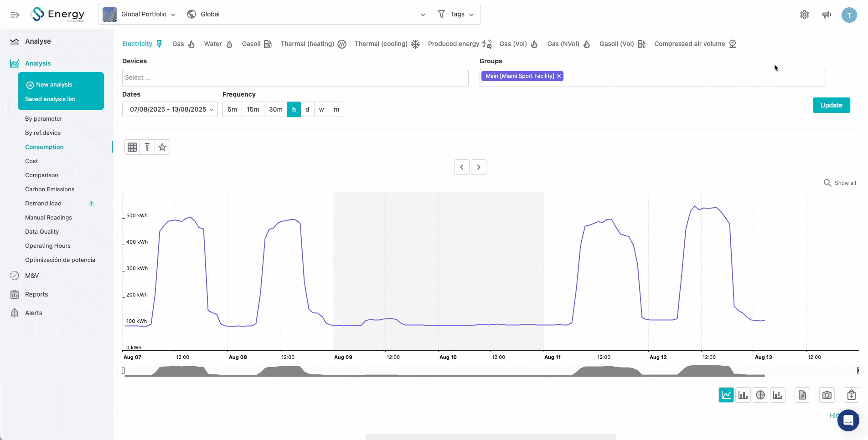Open the settings gear icon
Viewport: 868px width, 440px height.
(804, 15)
